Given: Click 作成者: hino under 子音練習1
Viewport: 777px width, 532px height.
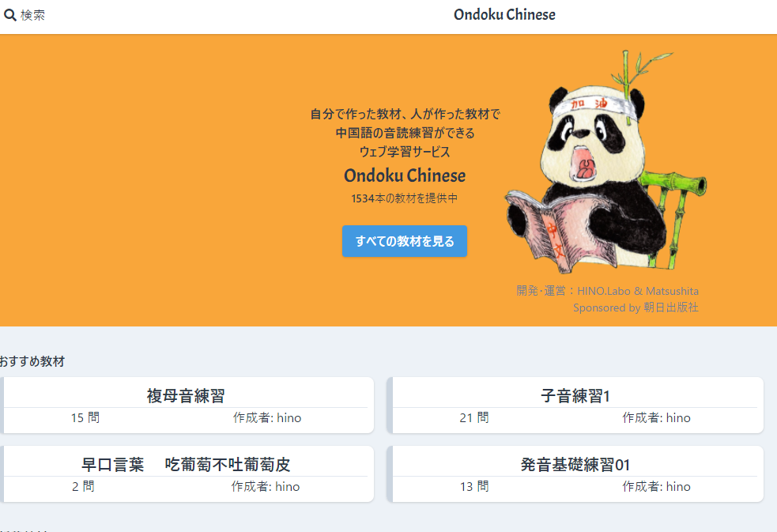Looking at the screenshot, I should coord(656,418).
